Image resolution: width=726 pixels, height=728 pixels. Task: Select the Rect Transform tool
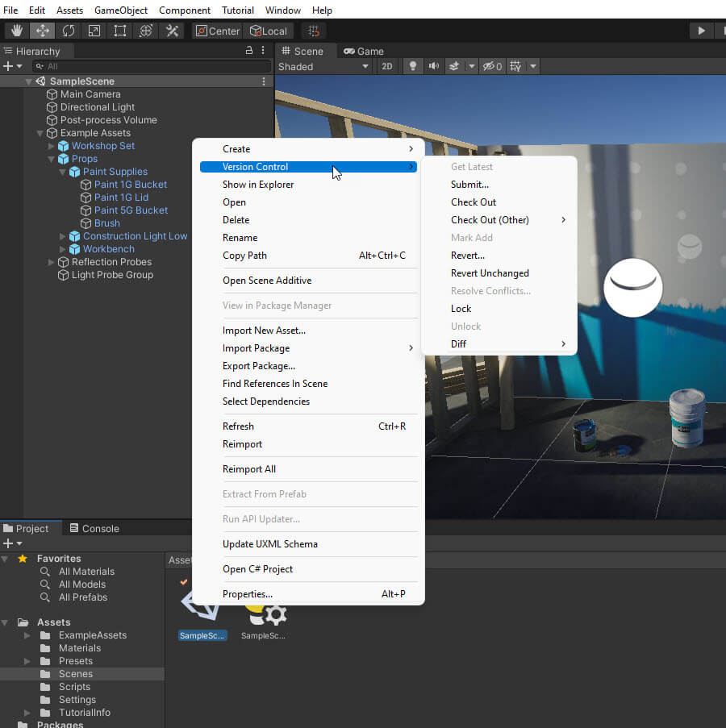[x=120, y=31]
